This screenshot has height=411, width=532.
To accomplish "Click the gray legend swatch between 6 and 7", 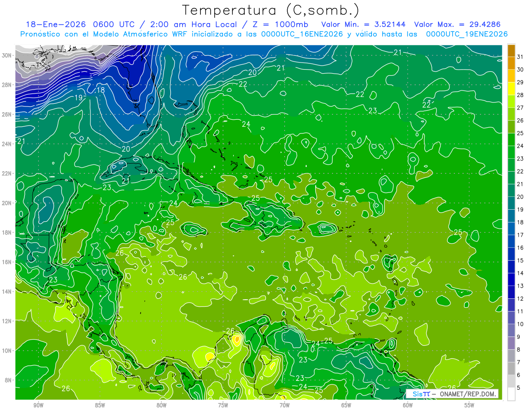I will pos(511,368).
